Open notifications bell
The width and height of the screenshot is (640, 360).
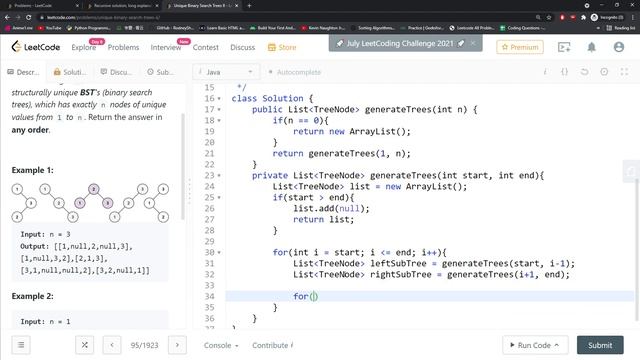(591, 47)
